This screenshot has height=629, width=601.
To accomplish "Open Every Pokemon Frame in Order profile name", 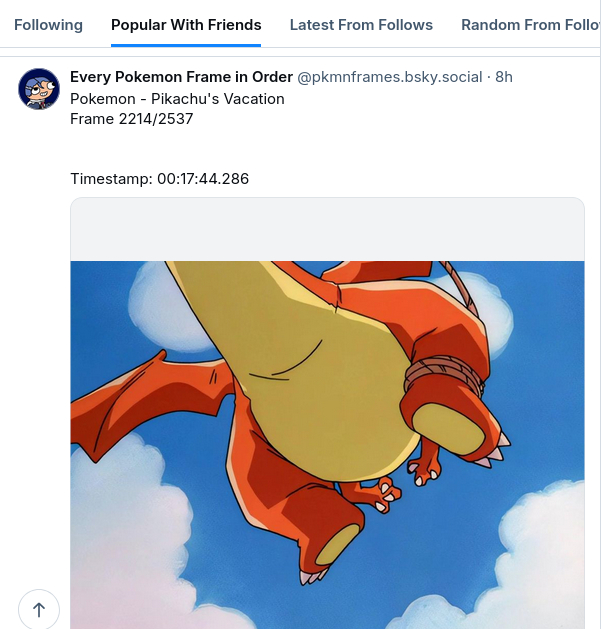I will 181,77.
